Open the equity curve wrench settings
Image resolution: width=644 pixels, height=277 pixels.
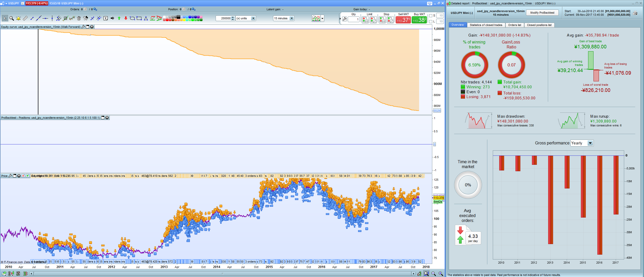[x=83, y=27]
